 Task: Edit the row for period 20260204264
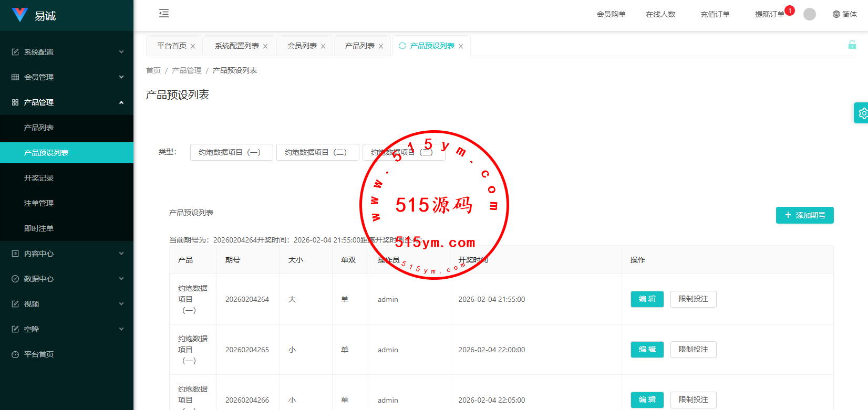click(x=647, y=299)
